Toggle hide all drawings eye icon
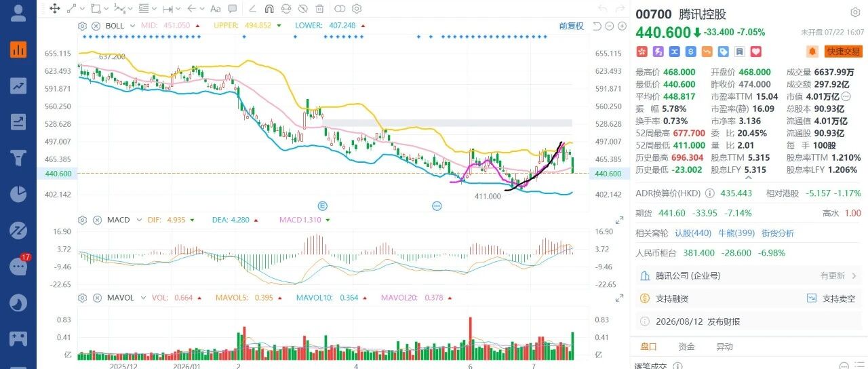Viewport: 868px width, 369px height. click(302, 9)
